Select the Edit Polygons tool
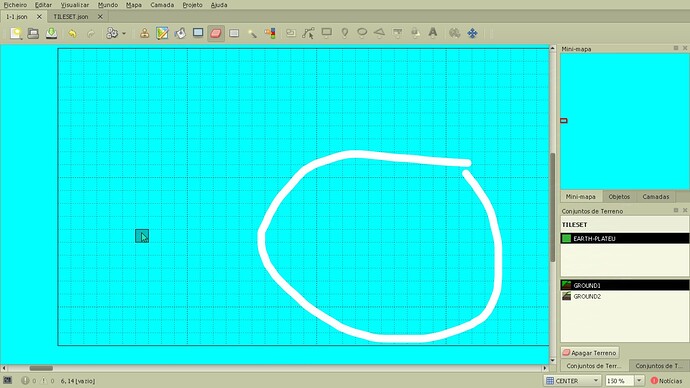 point(308,33)
